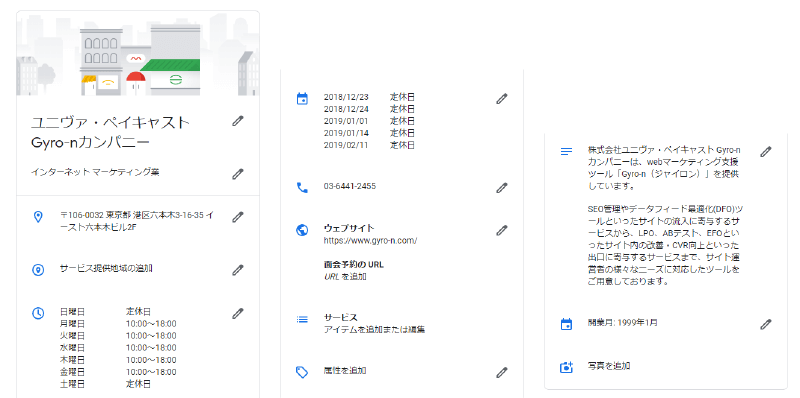Click インターネット マーケティング業 category text
Viewport: 800px width, 398px height.
pos(95,172)
